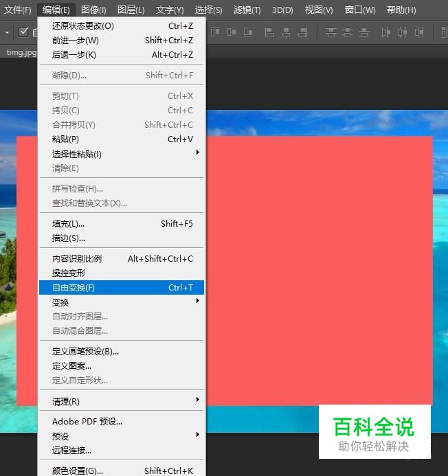The image size is (448, 476).
Task: Open the tool preset picker dropdown arrow
Action: (x=7, y=32)
